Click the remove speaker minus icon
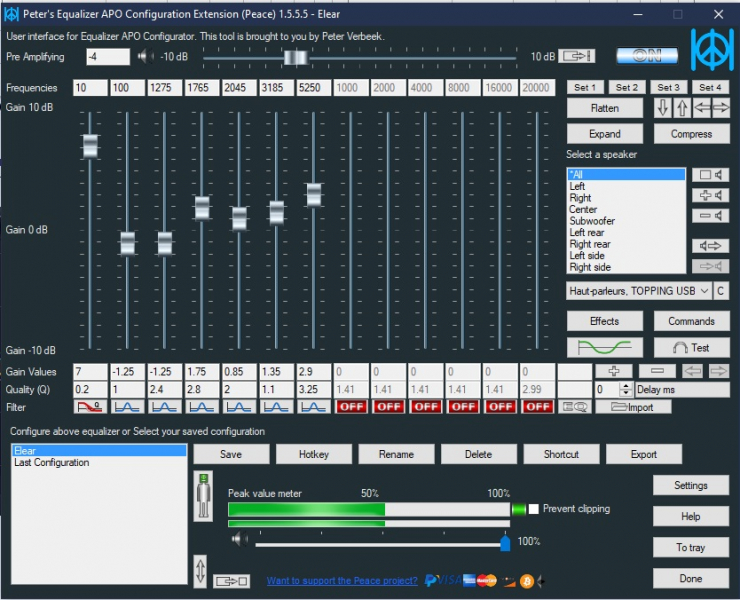This screenshot has width=740, height=600. tap(710, 216)
